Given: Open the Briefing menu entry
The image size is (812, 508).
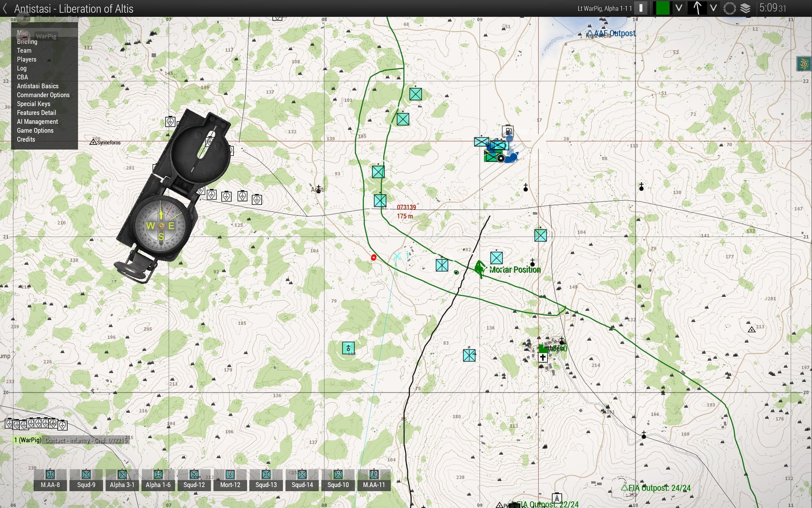Looking at the screenshot, I should tap(27, 41).
